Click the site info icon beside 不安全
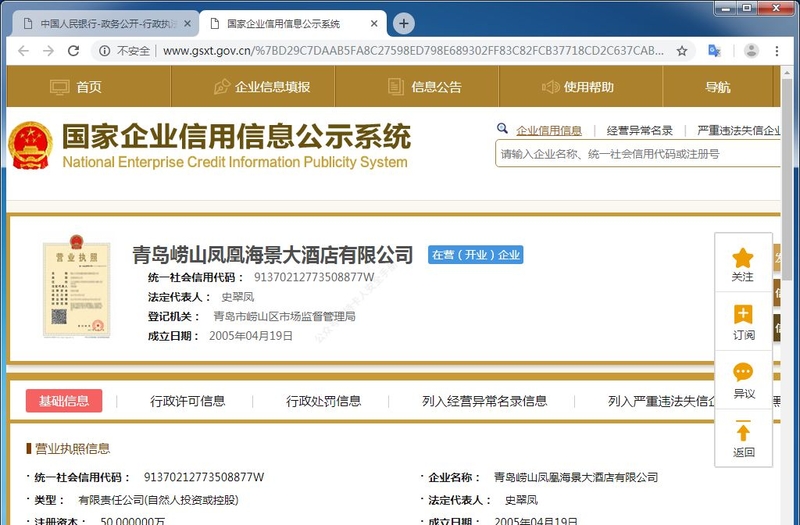Image resolution: width=800 pixels, height=525 pixels. (105, 51)
